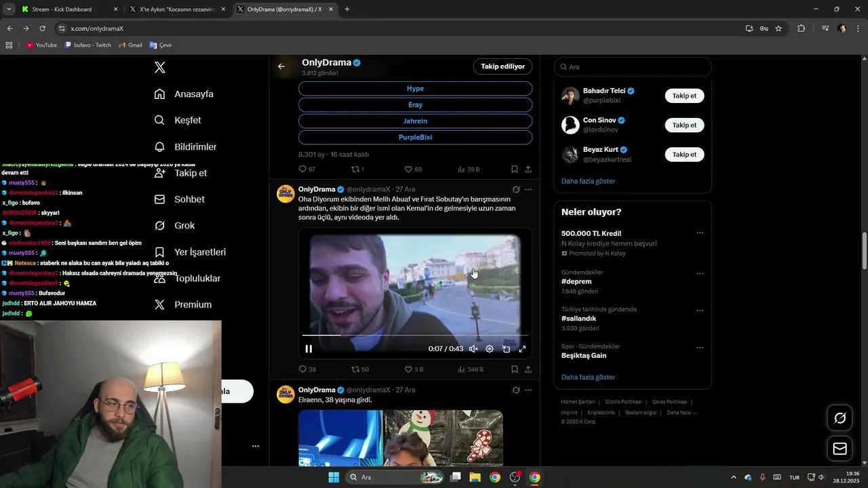Like the video post with 5 B likes
This screenshot has width=868, height=488.
tap(414, 369)
